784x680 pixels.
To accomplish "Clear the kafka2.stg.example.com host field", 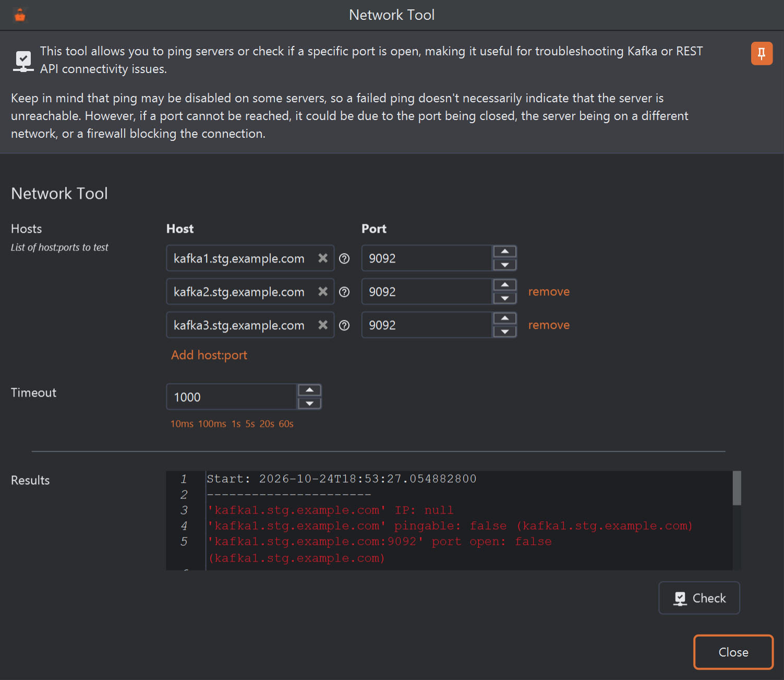I will [323, 292].
